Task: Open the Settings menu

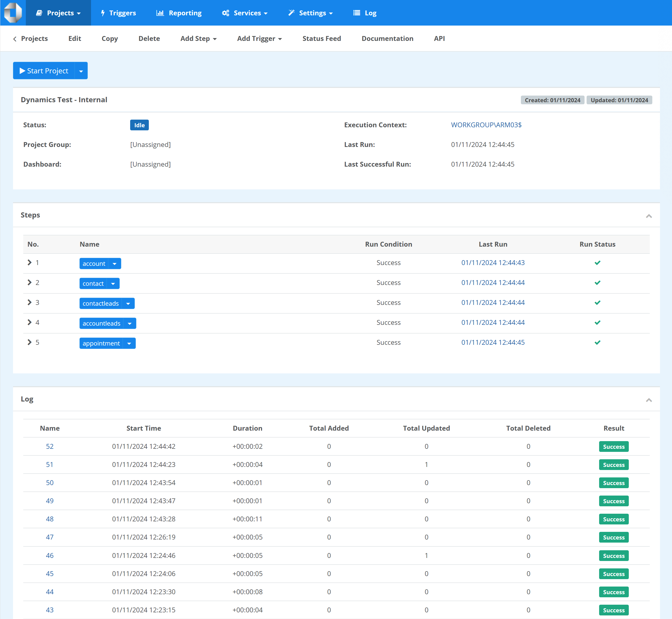Action: coord(310,13)
